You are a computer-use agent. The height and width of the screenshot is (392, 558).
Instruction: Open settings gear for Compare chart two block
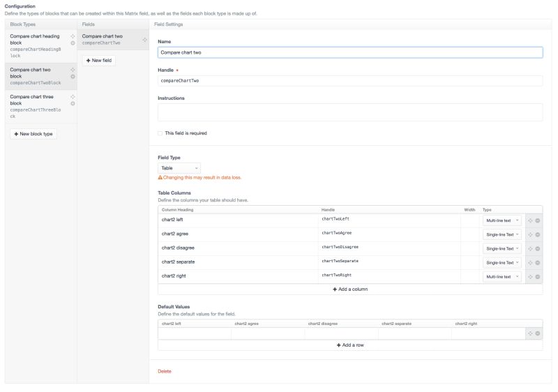tap(73, 77)
